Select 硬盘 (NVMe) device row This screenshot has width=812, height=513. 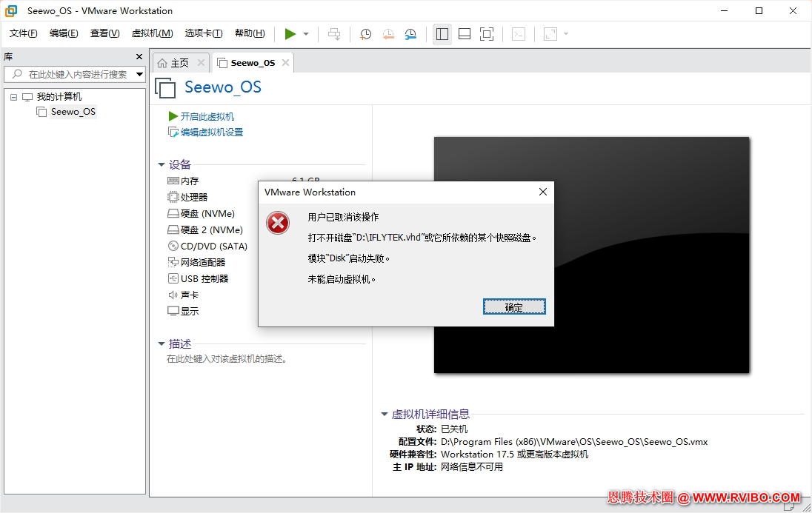click(x=202, y=214)
